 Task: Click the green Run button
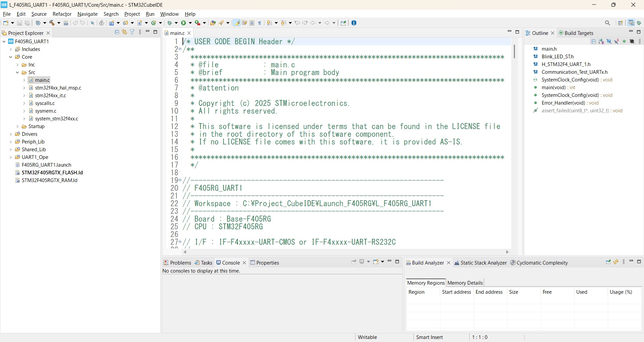(184, 23)
